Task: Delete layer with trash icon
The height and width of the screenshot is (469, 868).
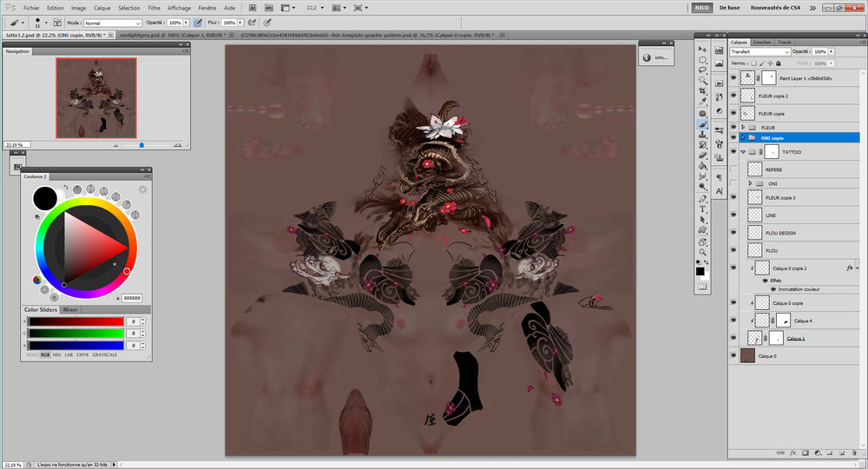Action: click(855, 453)
